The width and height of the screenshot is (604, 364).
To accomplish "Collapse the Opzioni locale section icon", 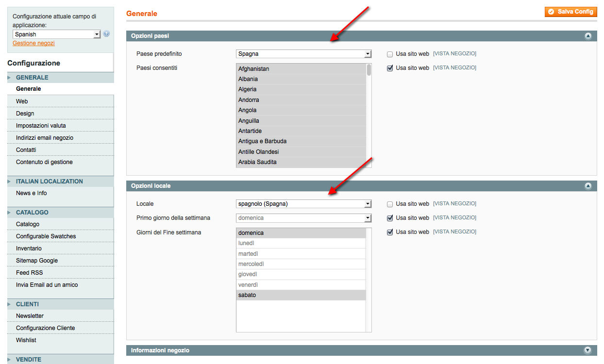I will (x=588, y=186).
